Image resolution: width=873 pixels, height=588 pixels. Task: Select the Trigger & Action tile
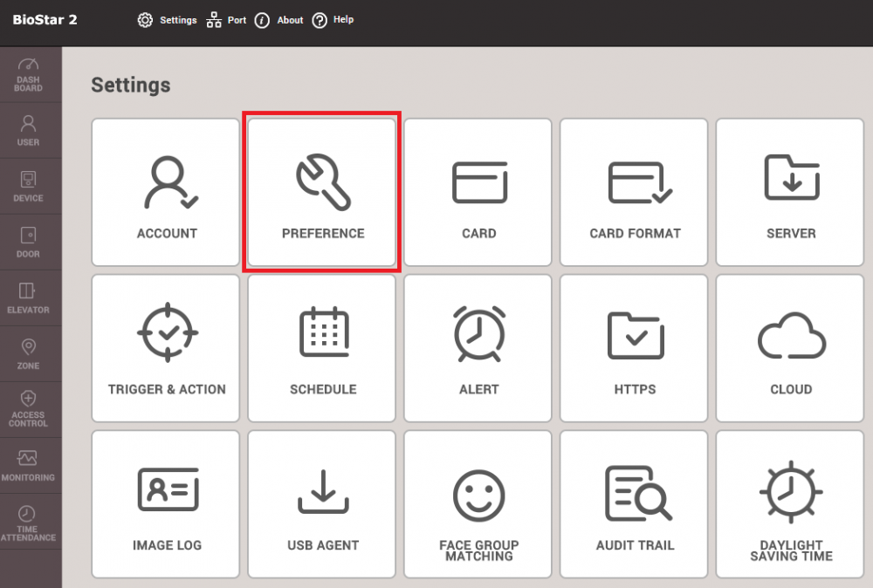coord(166,349)
